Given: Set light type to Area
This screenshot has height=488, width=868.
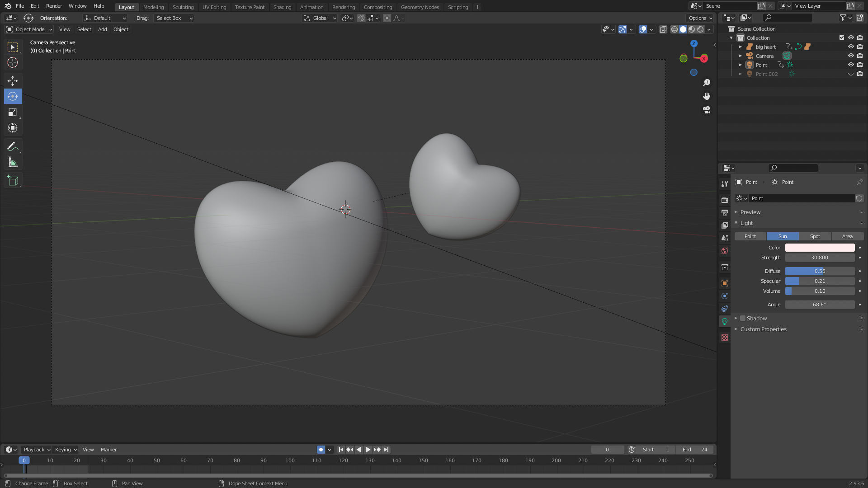Looking at the screenshot, I should [x=847, y=236].
